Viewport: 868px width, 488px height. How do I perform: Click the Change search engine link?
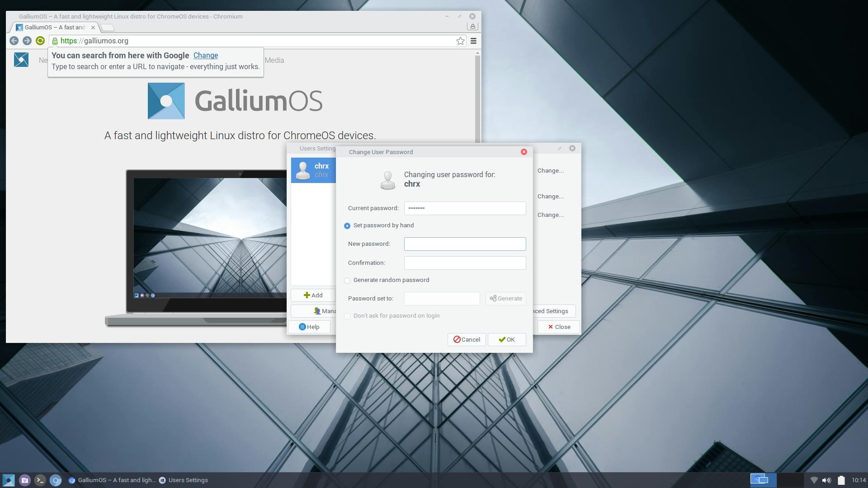coord(206,56)
